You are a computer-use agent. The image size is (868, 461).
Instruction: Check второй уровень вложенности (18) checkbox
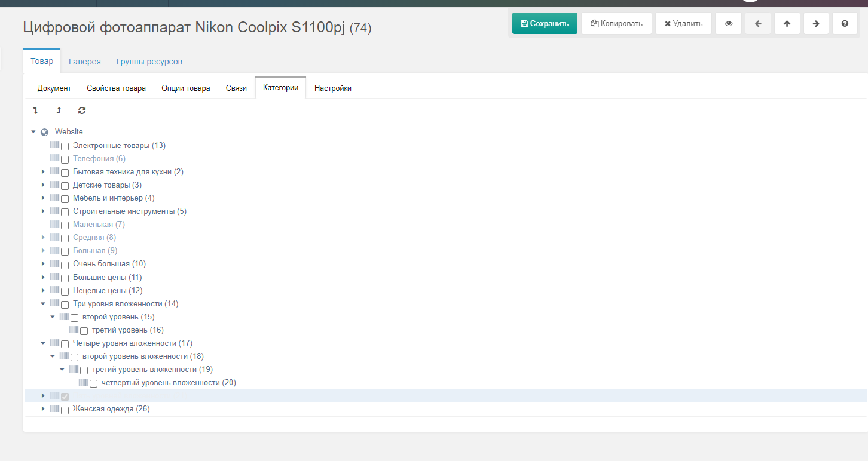75,357
